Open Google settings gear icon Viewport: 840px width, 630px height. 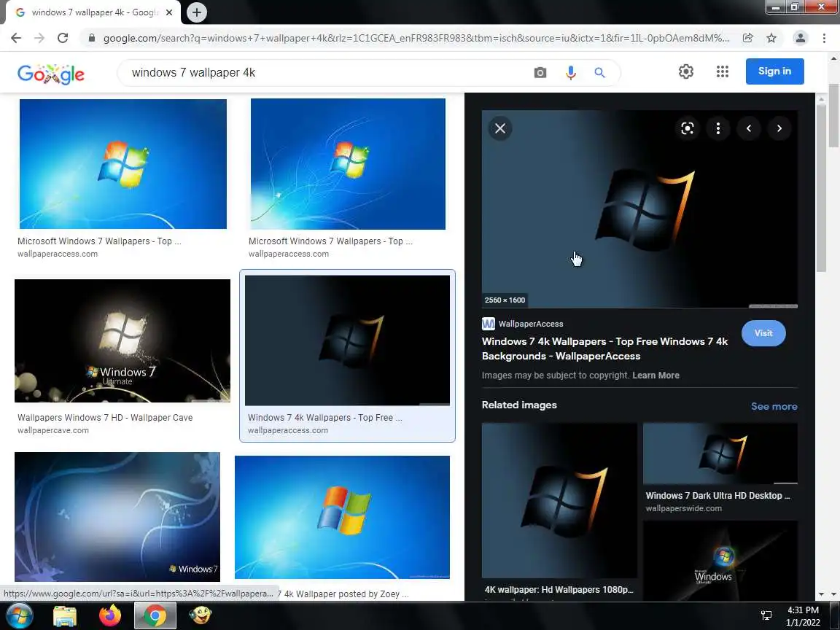click(685, 71)
